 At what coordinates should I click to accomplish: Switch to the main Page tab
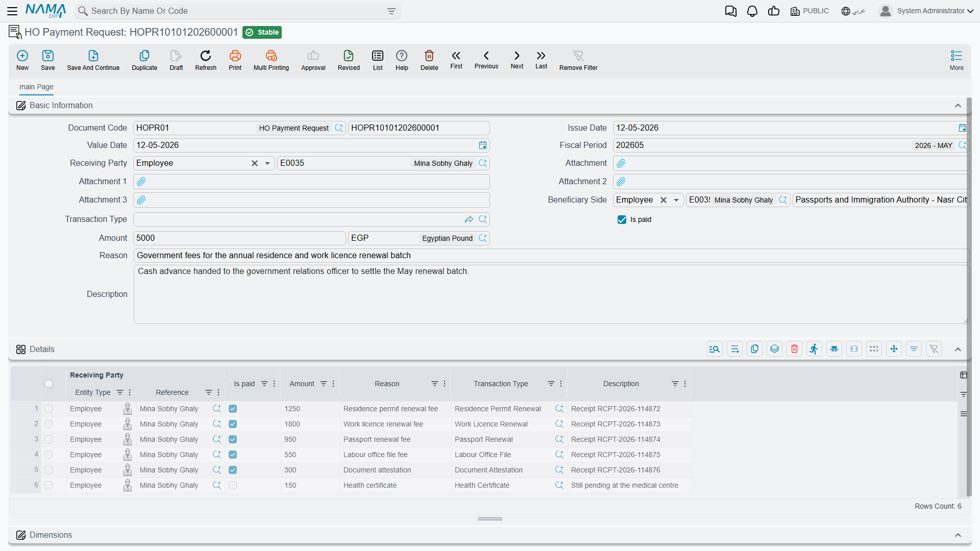(x=36, y=87)
